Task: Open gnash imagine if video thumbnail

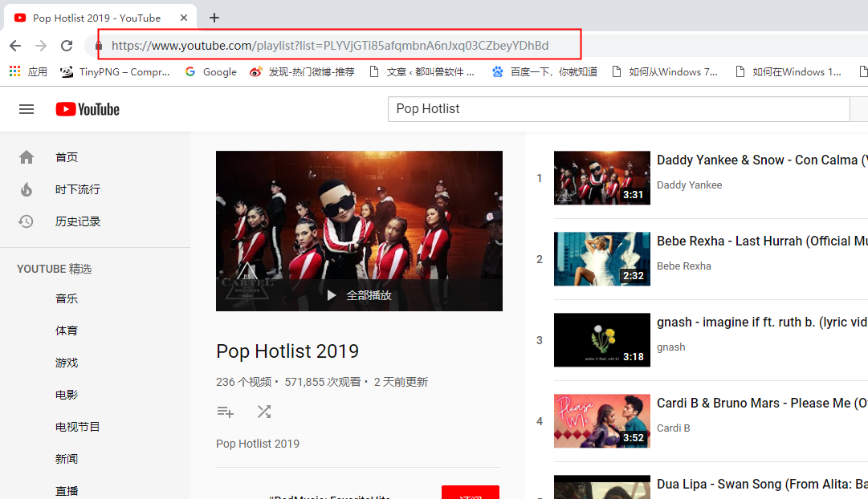Action: 601,339
